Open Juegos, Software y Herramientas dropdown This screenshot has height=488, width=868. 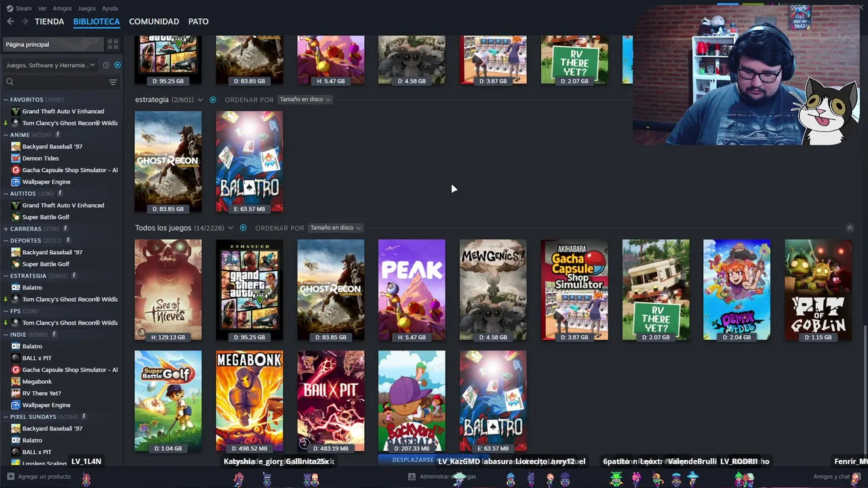tap(51, 65)
